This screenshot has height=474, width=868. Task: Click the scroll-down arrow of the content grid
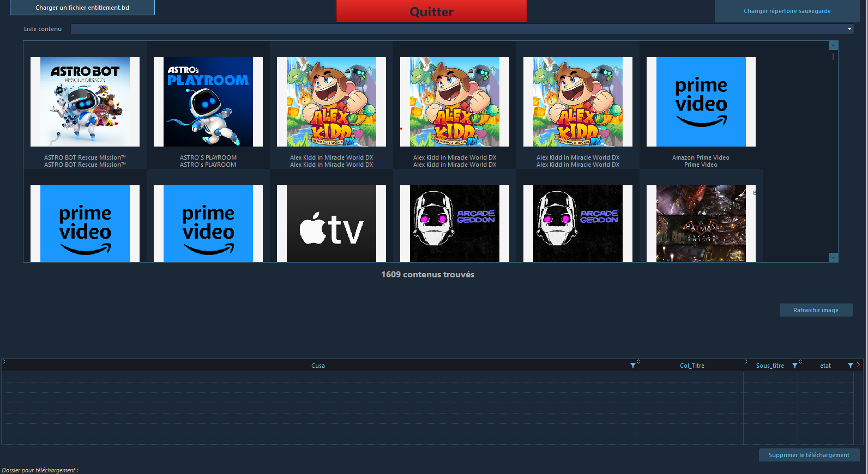click(833, 257)
